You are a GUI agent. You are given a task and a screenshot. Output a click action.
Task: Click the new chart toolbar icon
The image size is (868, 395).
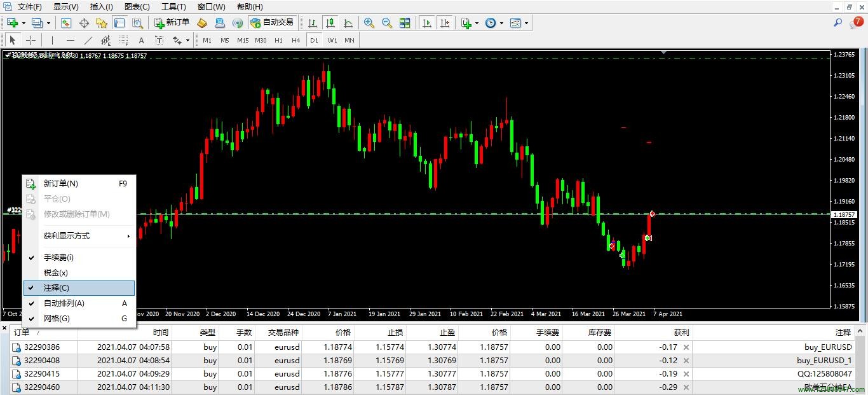tap(12, 23)
